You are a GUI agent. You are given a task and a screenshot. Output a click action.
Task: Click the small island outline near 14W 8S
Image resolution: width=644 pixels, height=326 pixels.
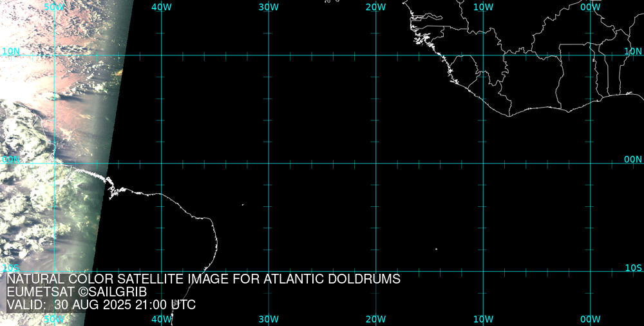436,249
